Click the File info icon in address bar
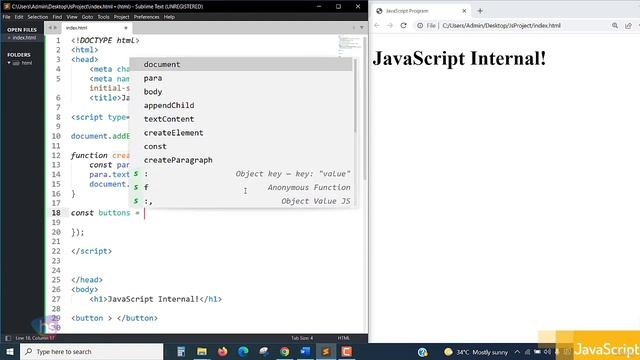The width and height of the screenshot is (640, 360). [420, 25]
